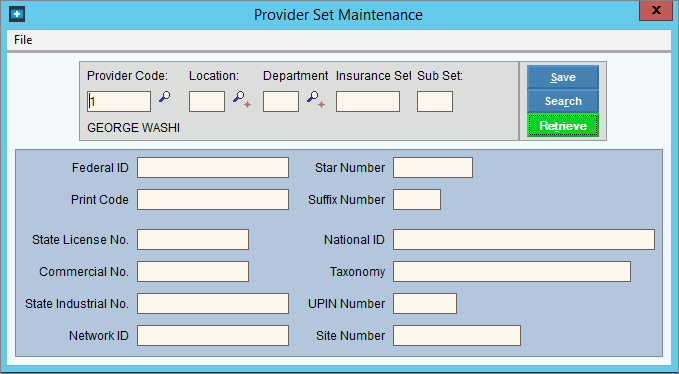Click the Print Code field

click(213, 200)
